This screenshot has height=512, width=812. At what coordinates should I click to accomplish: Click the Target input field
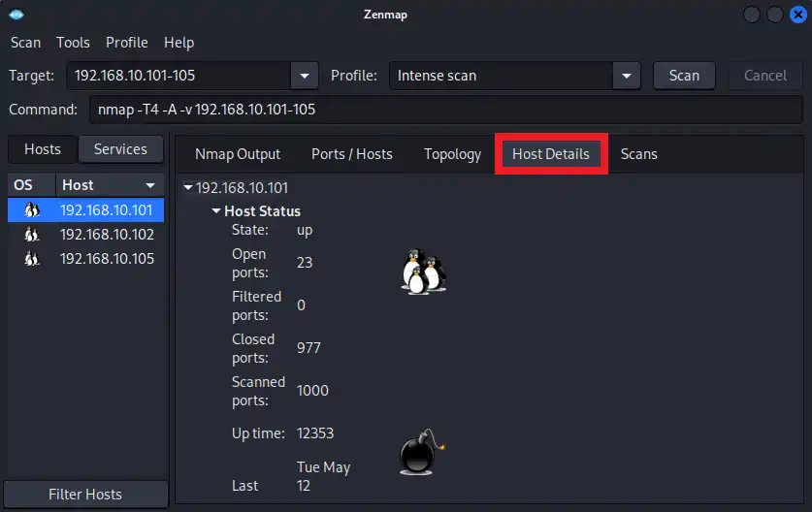[x=179, y=76]
